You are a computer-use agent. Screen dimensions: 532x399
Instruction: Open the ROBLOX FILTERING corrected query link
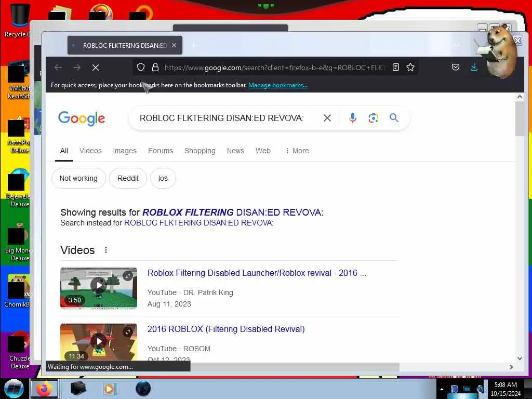[x=233, y=212]
